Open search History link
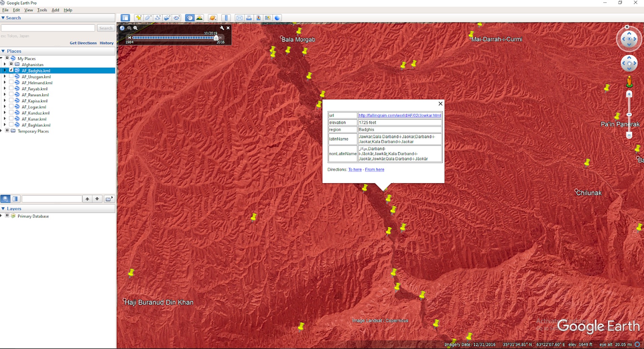 point(107,43)
